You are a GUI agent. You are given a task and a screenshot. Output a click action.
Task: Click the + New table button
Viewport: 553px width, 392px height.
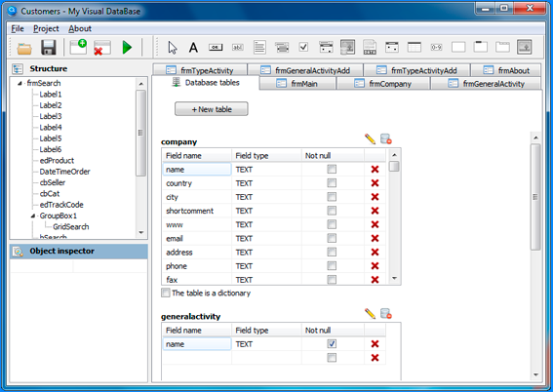click(212, 109)
